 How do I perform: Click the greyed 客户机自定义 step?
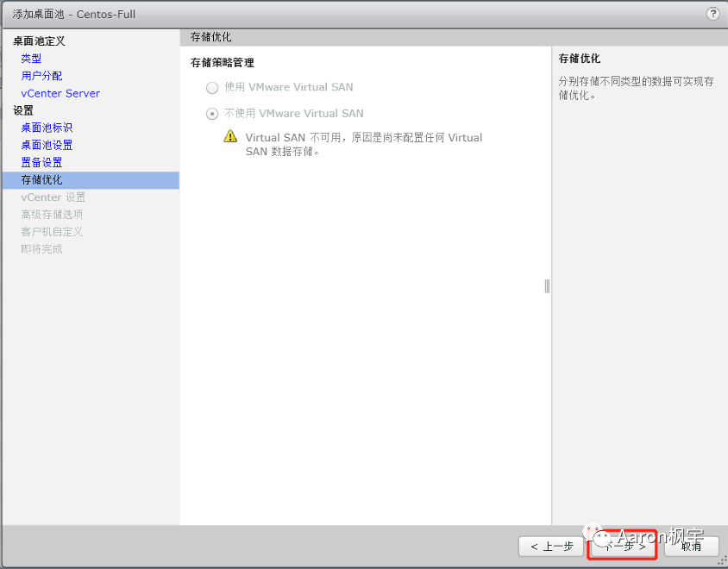tap(52, 232)
